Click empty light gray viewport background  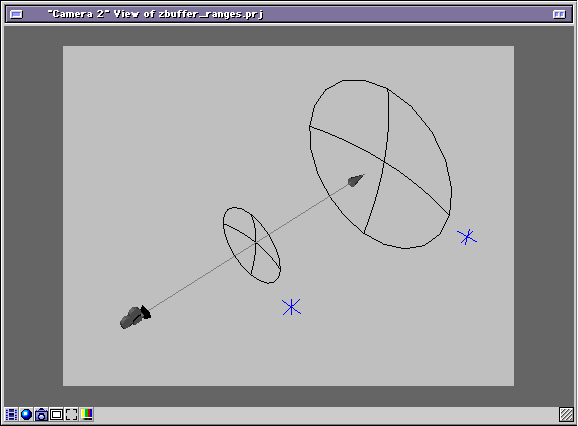tap(166, 129)
